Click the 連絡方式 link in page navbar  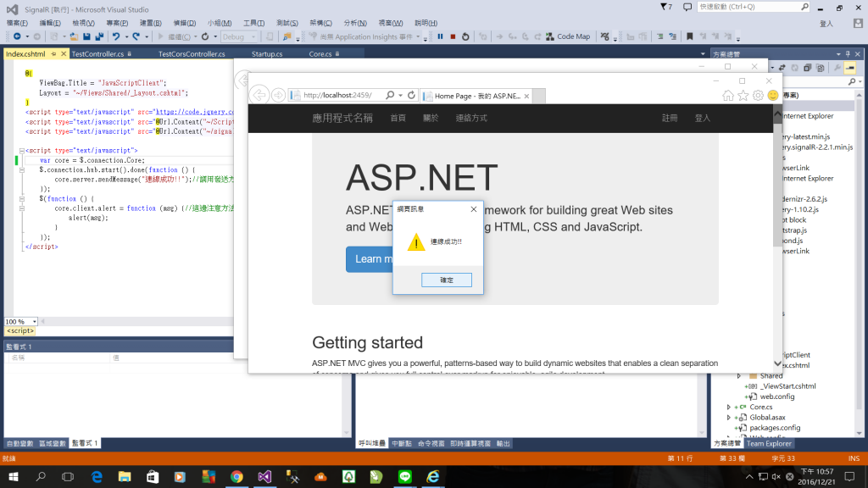(x=471, y=118)
